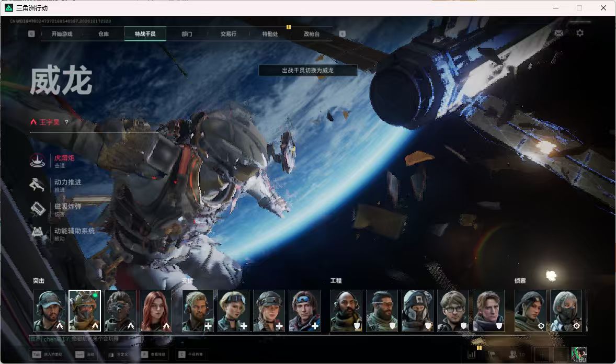The width and height of the screenshot is (616, 364).
Task: Select the bearded capped operator in 突击
Action: [49, 311]
